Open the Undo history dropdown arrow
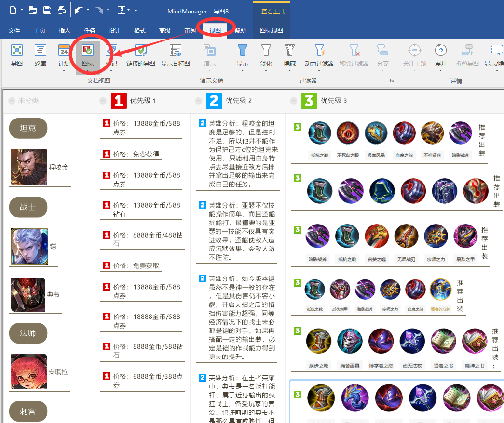The height and width of the screenshot is (423, 504). coord(88,10)
